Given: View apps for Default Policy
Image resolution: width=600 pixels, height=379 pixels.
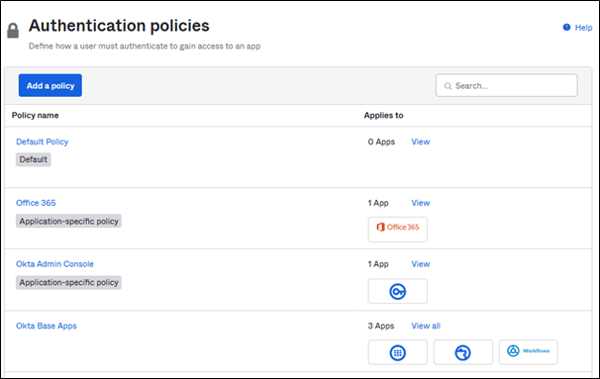Looking at the screenshot, I should pyautogui.click(x=421, y=142).
